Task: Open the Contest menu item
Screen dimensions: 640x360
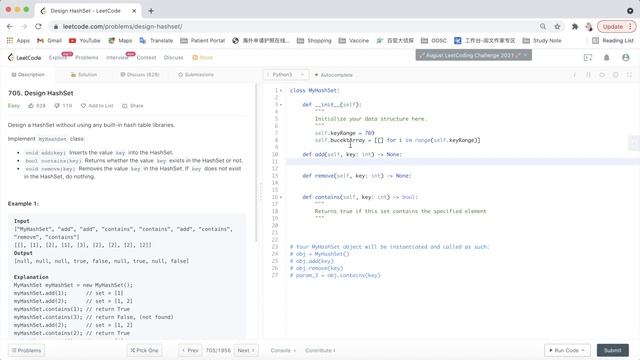Action: click(147, 58)
